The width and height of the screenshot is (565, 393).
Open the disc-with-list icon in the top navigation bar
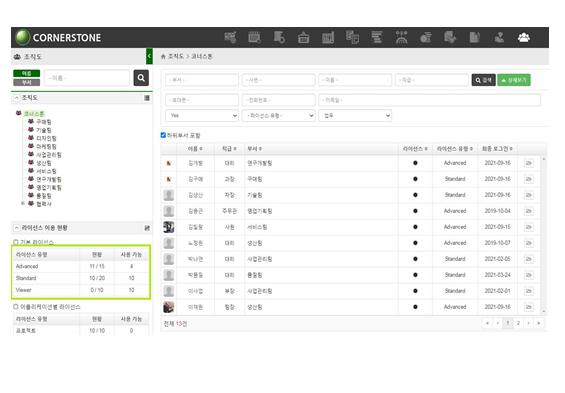point(426,37)
